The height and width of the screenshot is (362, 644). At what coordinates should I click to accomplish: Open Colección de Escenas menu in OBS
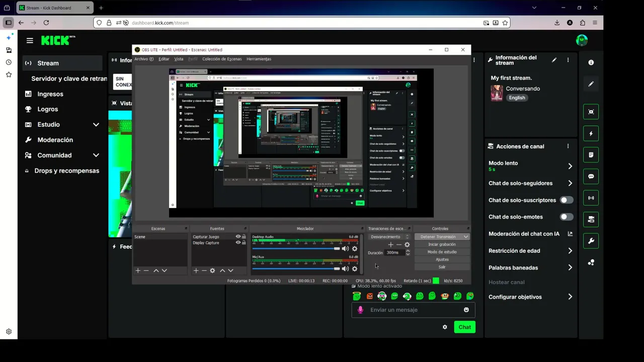click(222, 59)
